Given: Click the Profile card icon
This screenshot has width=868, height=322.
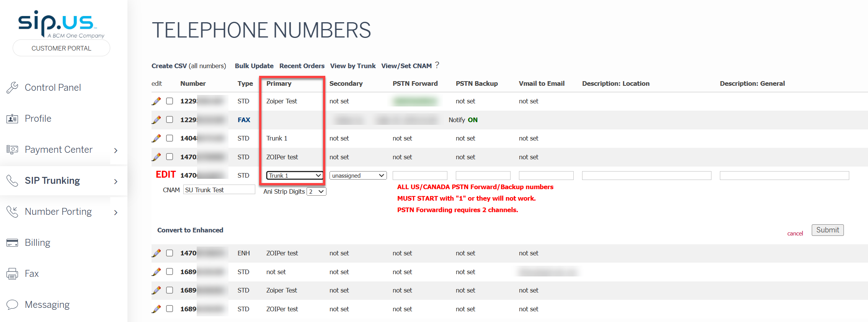Looking at the screenshot, I should pyautogui.click(x=12, y=119).
